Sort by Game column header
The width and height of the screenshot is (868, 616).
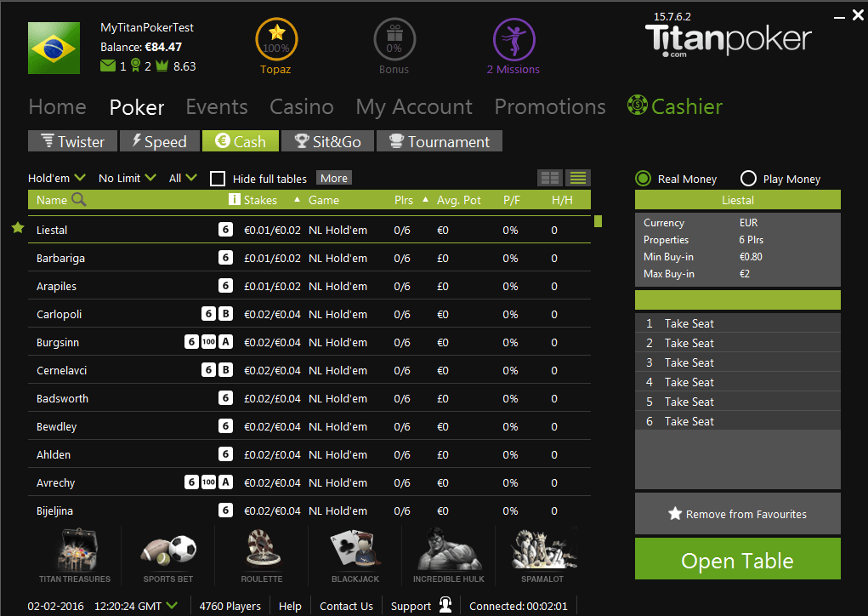pyautogui.click(x=324, y=200)
